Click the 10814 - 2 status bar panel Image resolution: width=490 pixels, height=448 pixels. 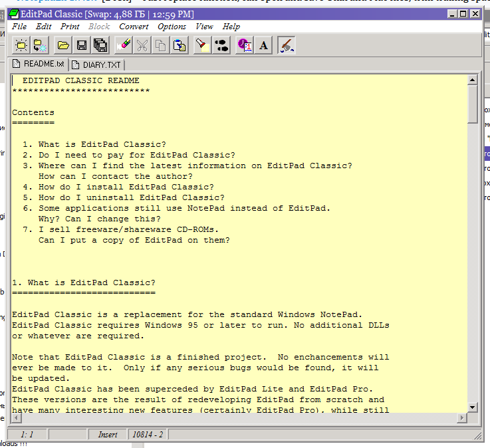point(148,435)
